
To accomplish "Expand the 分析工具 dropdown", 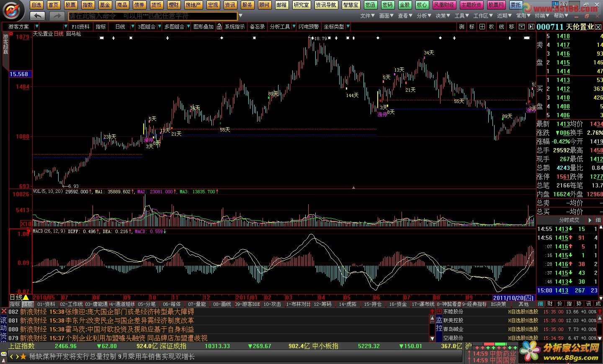I will (x=293, y=26).
